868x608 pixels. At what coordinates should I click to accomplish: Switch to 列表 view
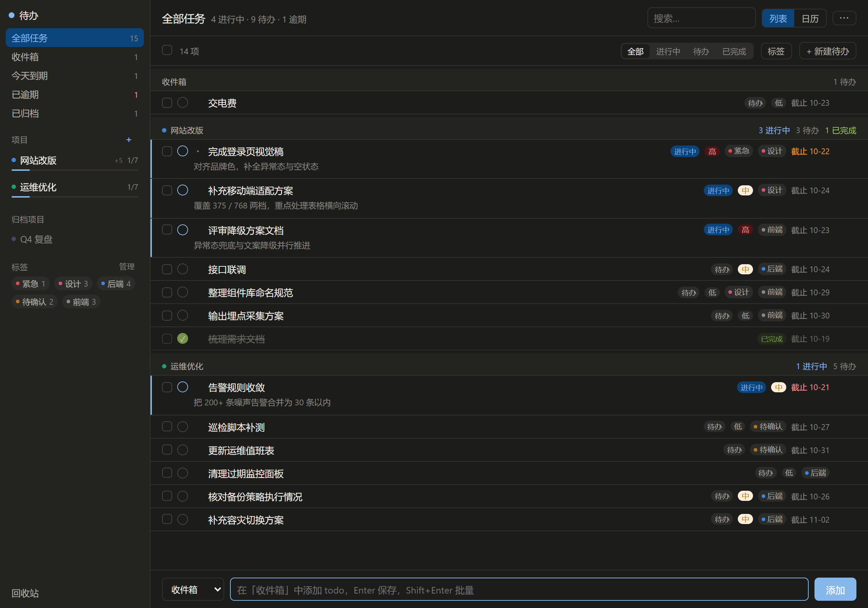[778, 18]
